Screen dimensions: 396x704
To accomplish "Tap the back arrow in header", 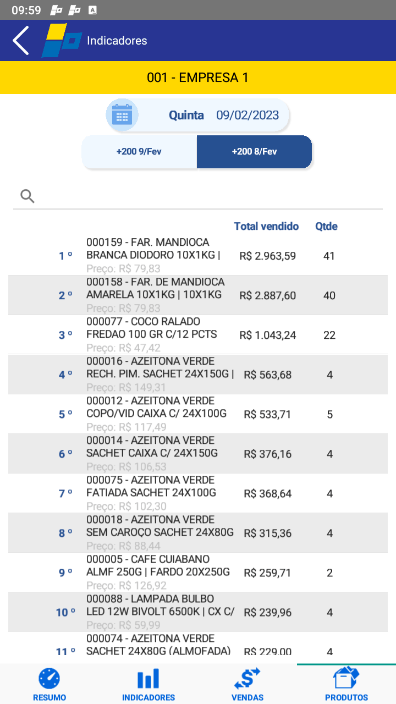I will tap(21, 40).
